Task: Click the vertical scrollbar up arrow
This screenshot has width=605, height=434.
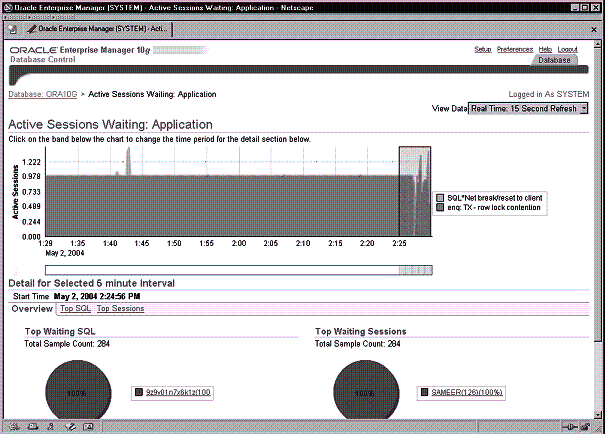Action: coord(598,44)
